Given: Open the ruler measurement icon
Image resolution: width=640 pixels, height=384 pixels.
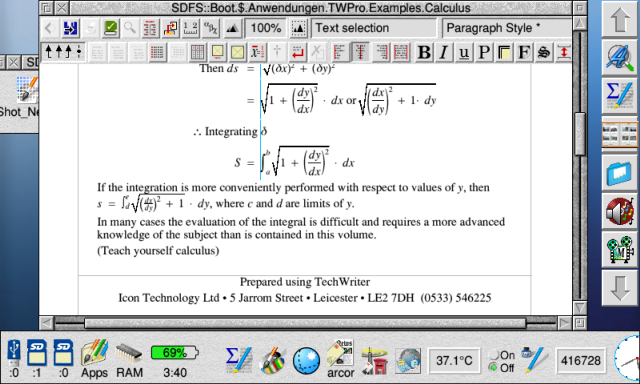Looking at the screenshot, I should tap(190, 28).
